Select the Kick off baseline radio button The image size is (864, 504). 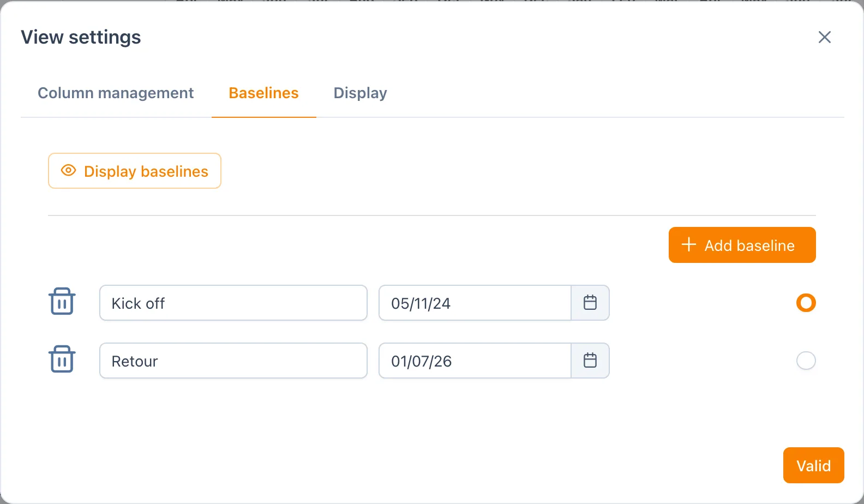point(806,303)
